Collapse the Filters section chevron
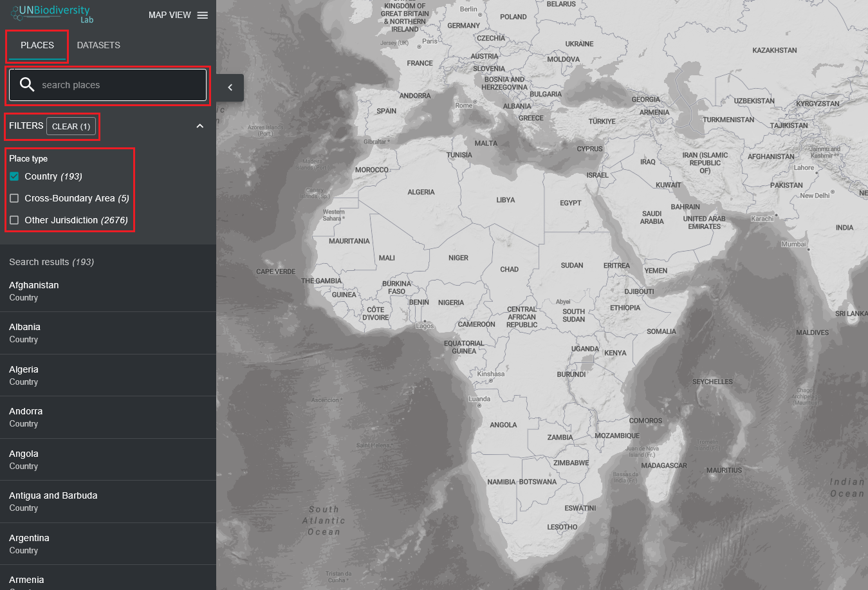Viewport: 868px width, 590px height. (199, 126)
